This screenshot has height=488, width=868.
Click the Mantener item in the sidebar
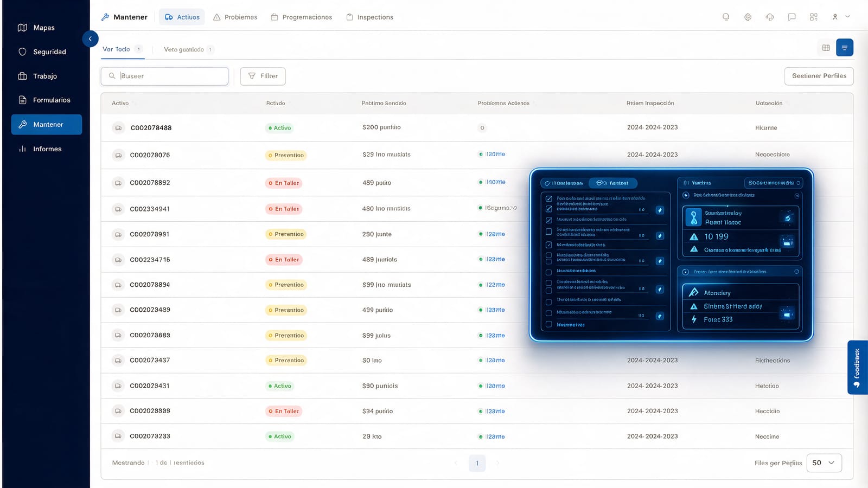coord(47,124)
